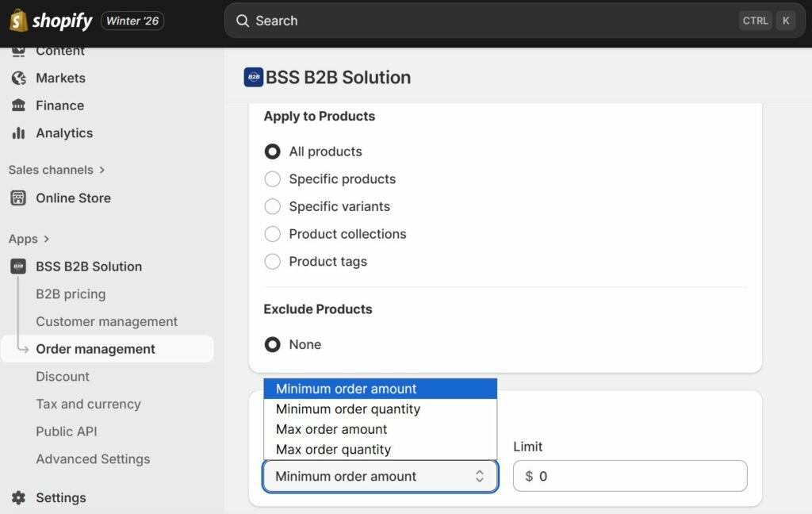This screenshot has height=514, width=812.
Task: Open the Markets sidebar link
Action: [60, 79]
